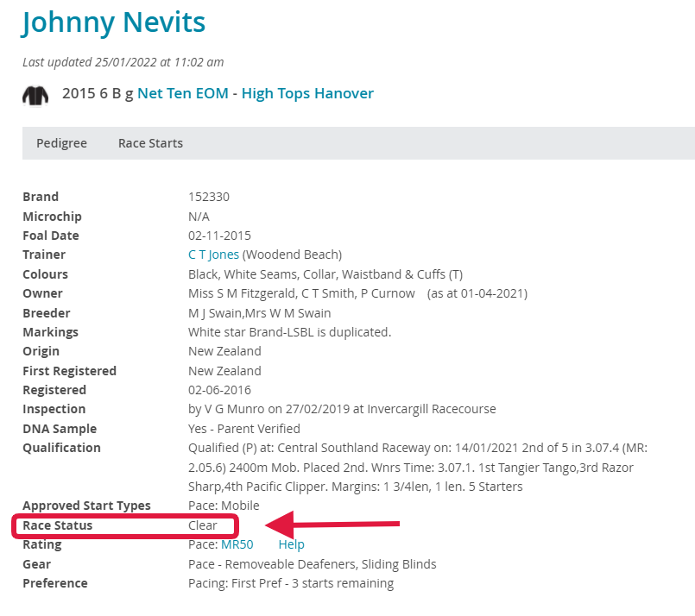Click the Approved Start Types value
Image resolution: width=695 pixels, height=616 pixels.
pyautogui.click(x=224, y=506)
